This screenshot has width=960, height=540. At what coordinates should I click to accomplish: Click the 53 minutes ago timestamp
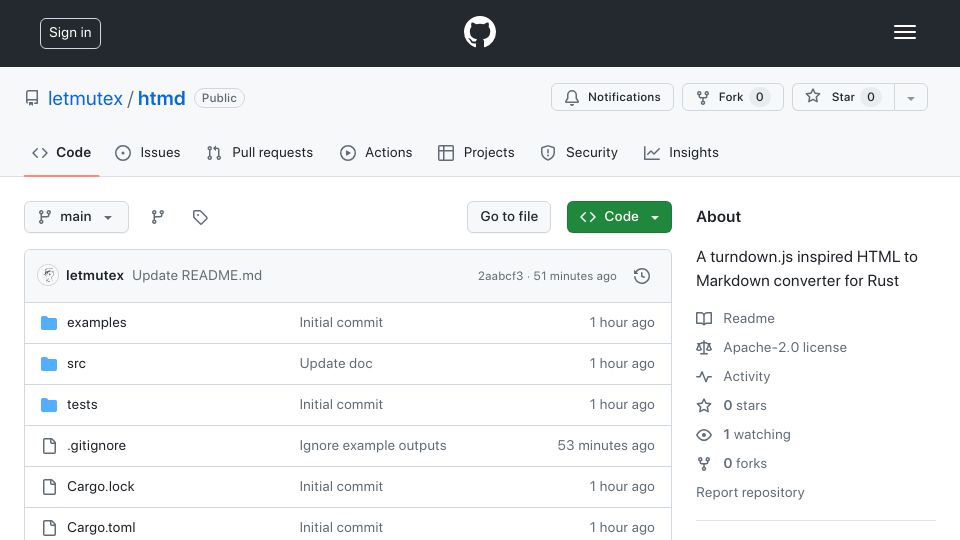tap(606, 446)
